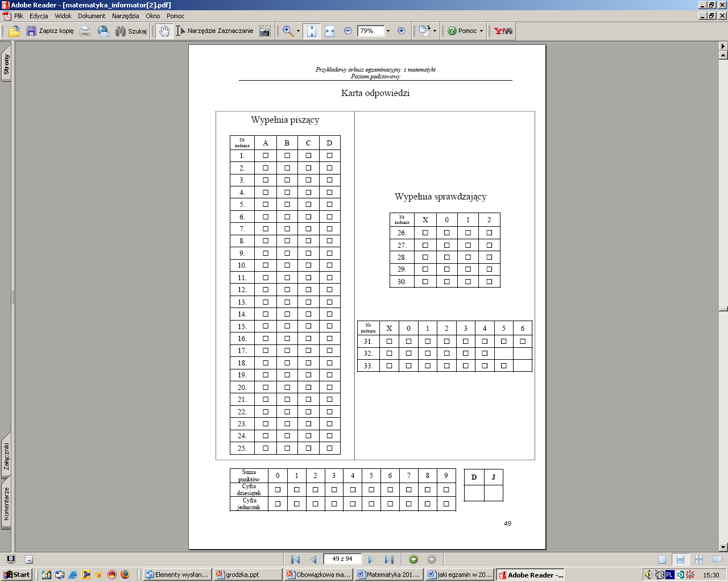The width and height of the screenshot is (728, 582).
Task: Click the rotate page view icon
Action: [425, 31]
